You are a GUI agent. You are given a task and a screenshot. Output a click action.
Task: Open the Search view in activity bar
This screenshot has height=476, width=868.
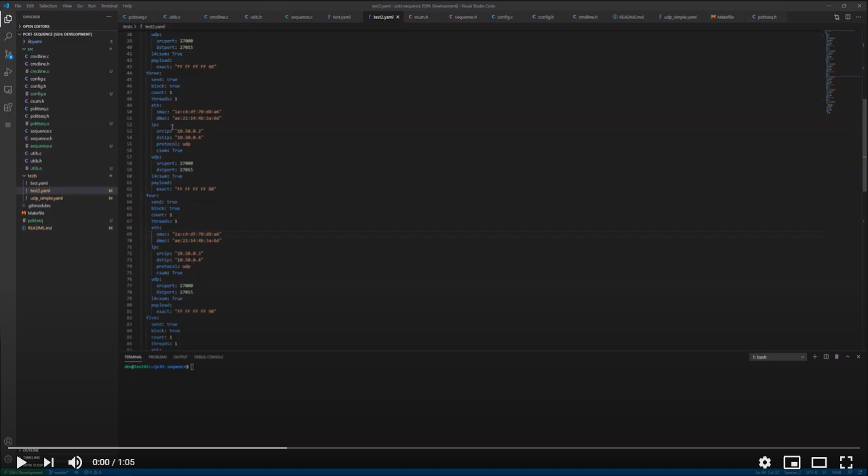click(x=8, y=37)
